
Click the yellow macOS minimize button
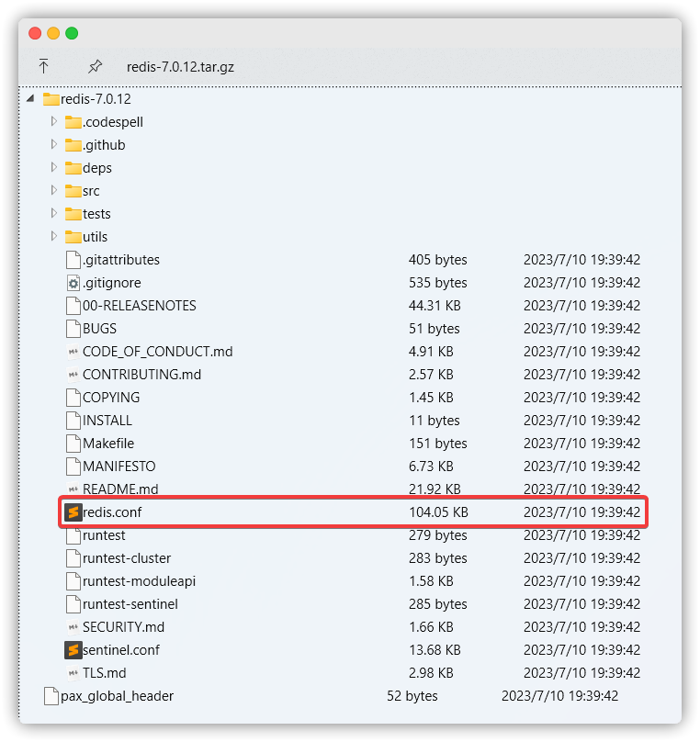click(53, 33)
